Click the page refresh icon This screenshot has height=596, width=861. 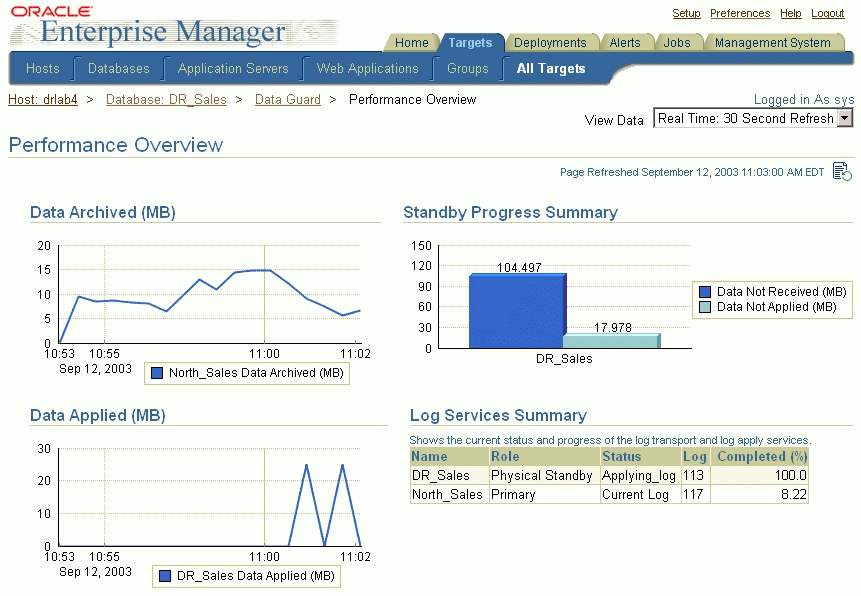[841, 171]
